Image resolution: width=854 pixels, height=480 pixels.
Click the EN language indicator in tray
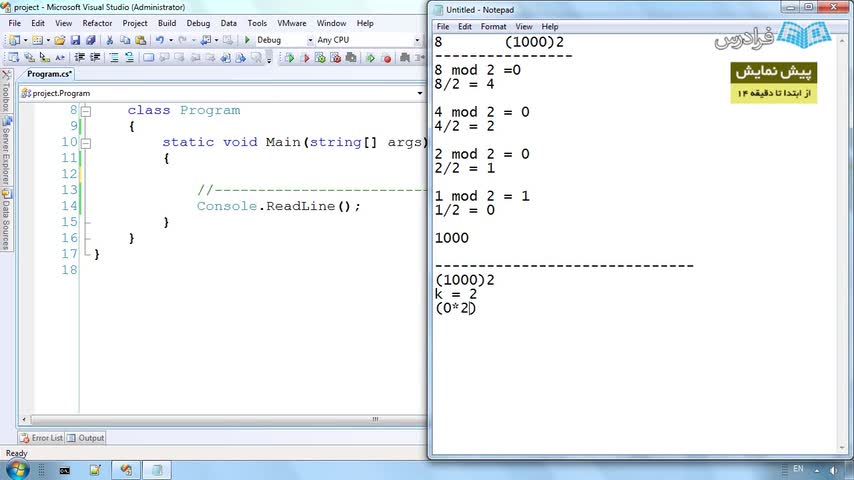tap(798, 469)
